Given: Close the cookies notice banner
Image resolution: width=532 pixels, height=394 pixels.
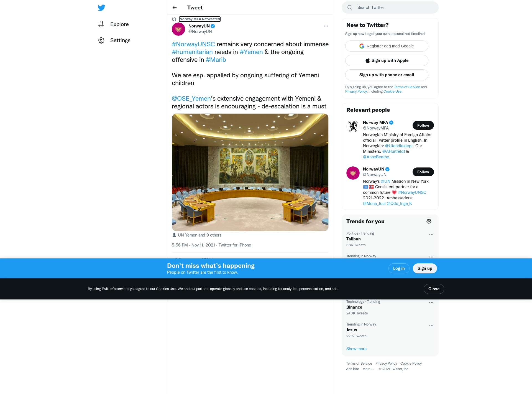Looking at the screenshot, I should (434, 289).
